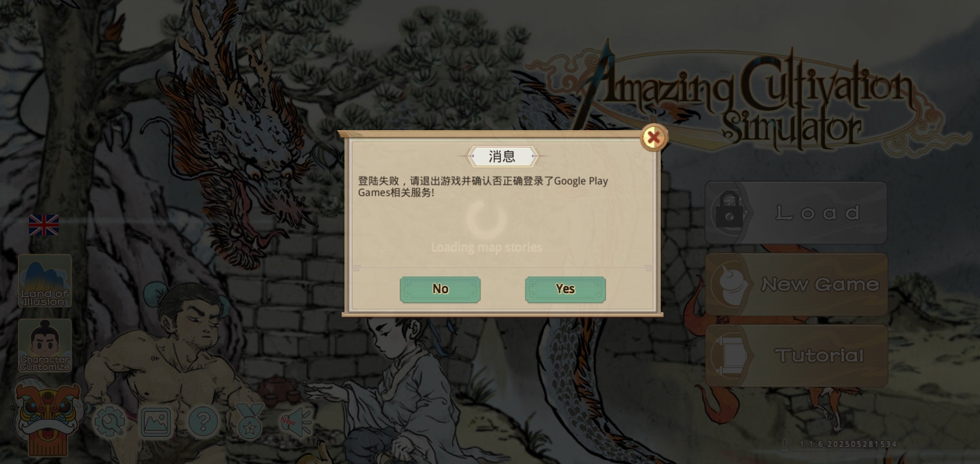Open announcements megaphone marked New
This screenshot has height=464, width=980.
pyautogui.click(x=297, y=422)
